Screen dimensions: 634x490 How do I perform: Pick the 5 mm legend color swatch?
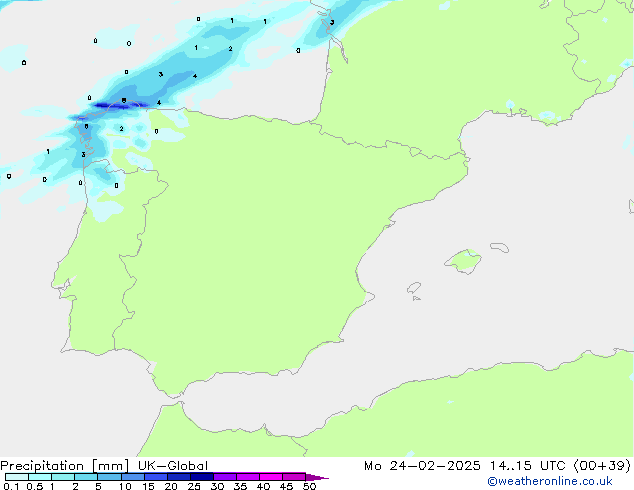[109, 477]
